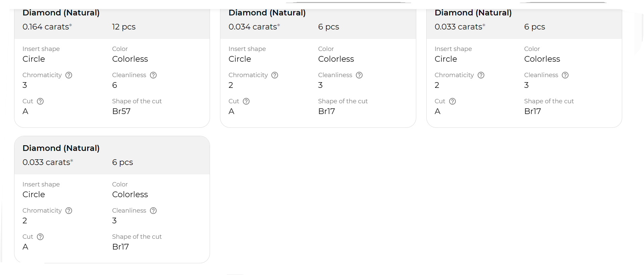Open Chromaticity help in the third diamond card
This screenshot has width=644, height=275.
click(481, 75)
